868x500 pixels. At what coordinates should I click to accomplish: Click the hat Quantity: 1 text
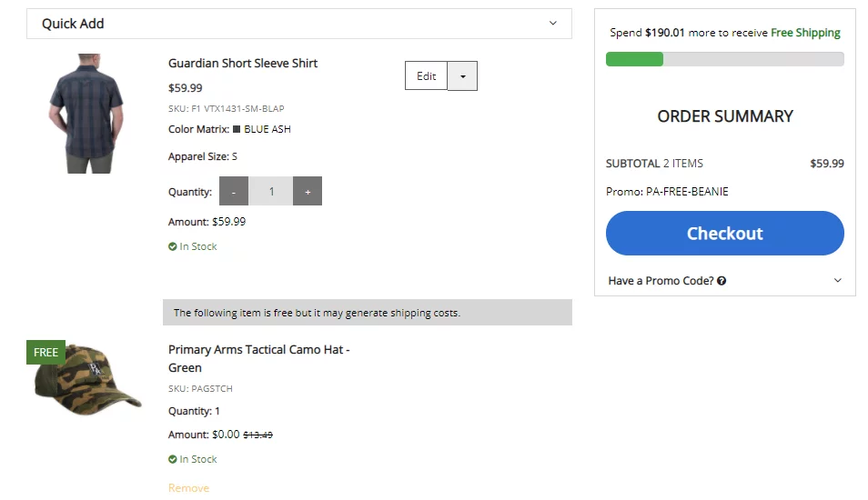[194, 411]
